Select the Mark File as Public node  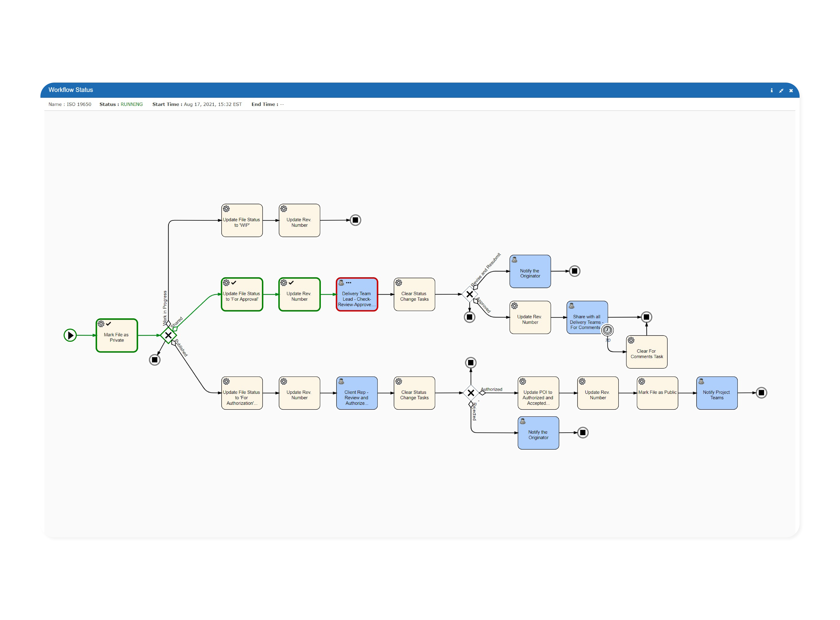[x=657, y=393]
